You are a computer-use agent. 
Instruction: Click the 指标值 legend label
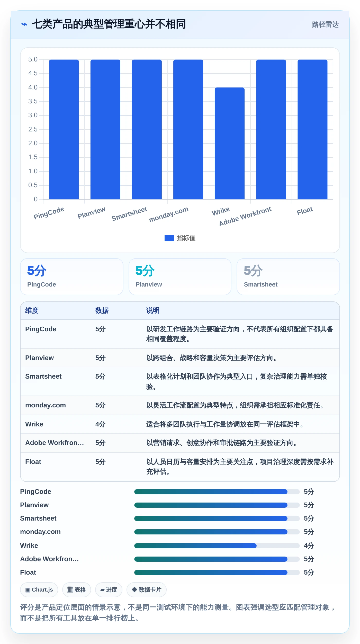186,238
